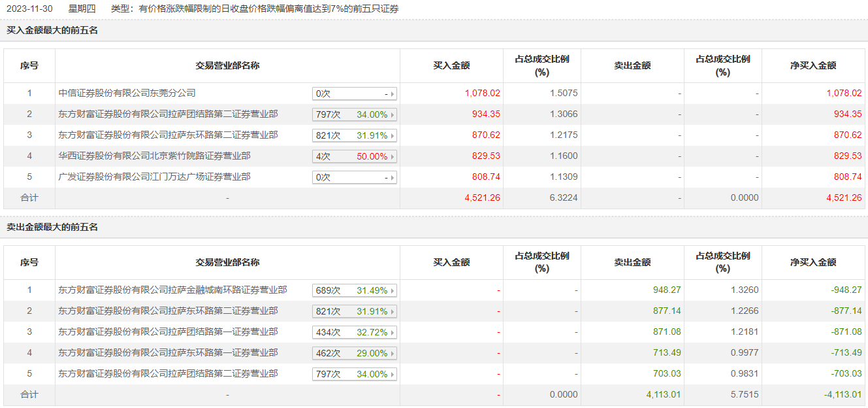Expand the 821次 31.91% dropdown in the buy table

[355, 135]
